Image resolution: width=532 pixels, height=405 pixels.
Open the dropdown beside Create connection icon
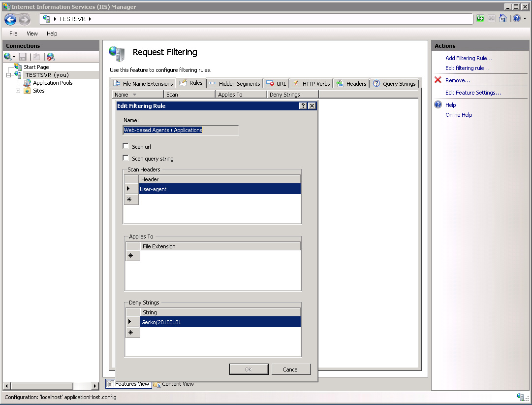[x=14, y=57]
